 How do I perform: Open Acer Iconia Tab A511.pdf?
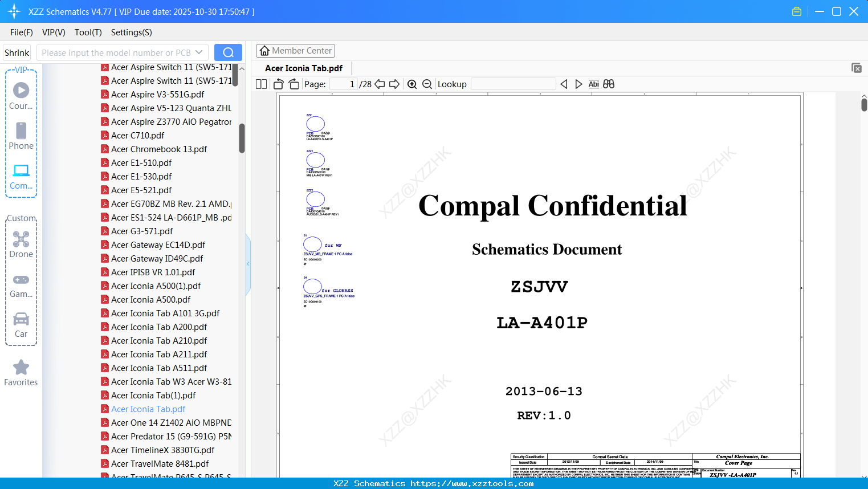coord(159,368)
